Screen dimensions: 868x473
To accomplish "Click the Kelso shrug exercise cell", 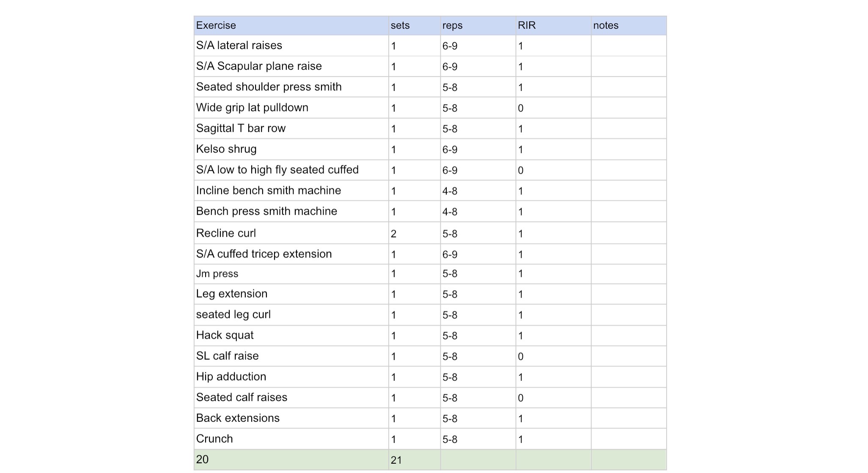I will [291, 149].
